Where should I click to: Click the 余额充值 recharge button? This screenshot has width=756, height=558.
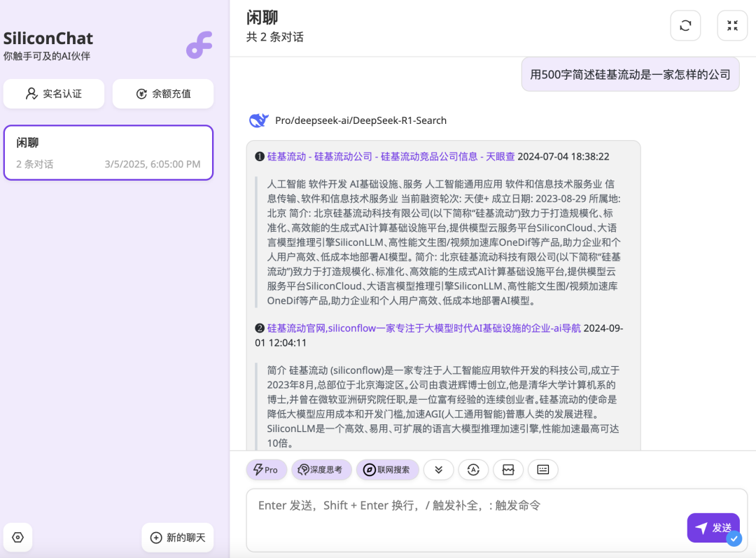163,94
